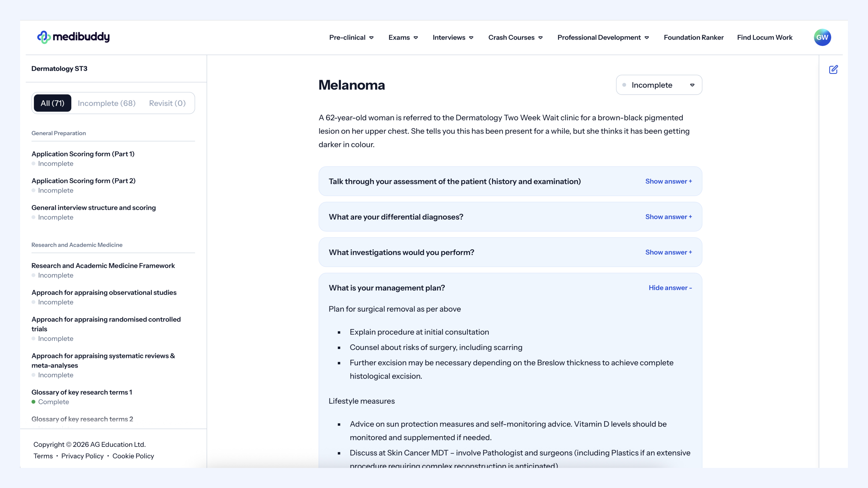Select the Revisit (0) filter
This screenshot has width=868, height=488.
[167, 103]
